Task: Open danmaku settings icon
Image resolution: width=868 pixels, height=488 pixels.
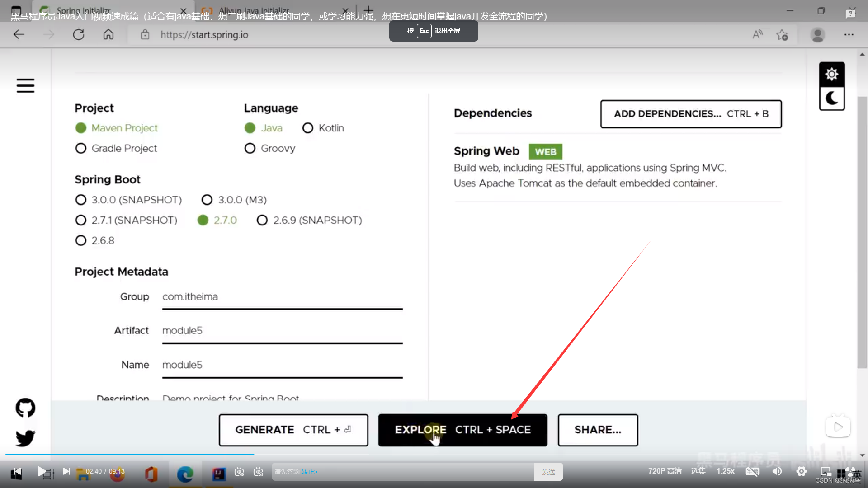Action: [x=258, y=472]
